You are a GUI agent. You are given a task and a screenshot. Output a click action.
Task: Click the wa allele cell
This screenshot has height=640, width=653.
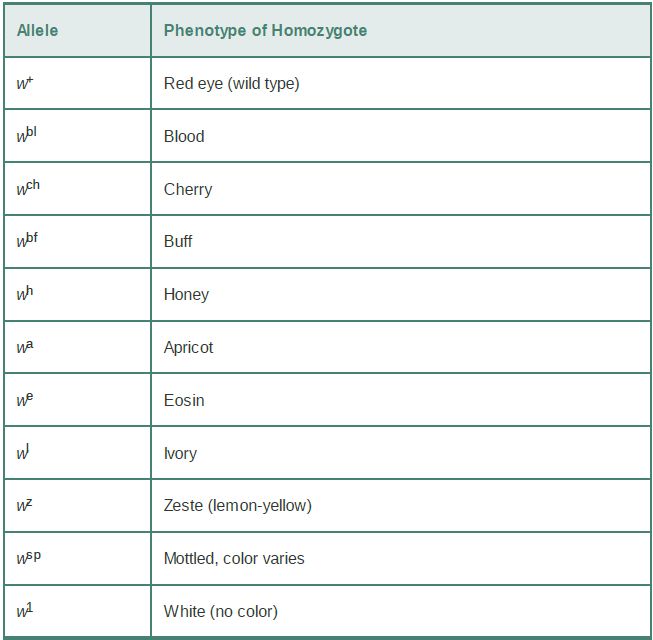[x=77, y=347]
